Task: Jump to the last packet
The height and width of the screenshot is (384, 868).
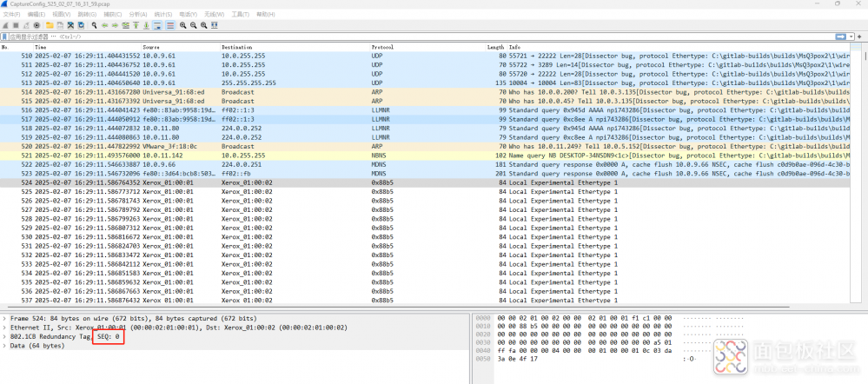Action: [146, 25]
